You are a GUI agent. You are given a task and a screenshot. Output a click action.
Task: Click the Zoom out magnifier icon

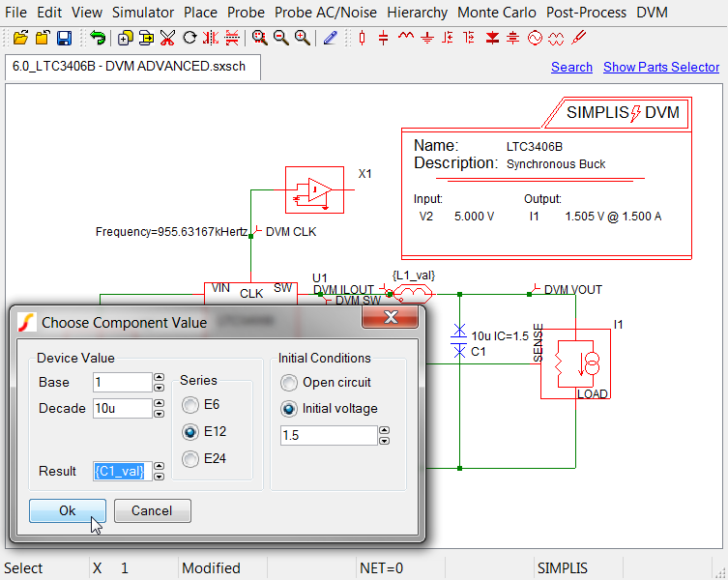pyautogui.click(x=280, y=39)
